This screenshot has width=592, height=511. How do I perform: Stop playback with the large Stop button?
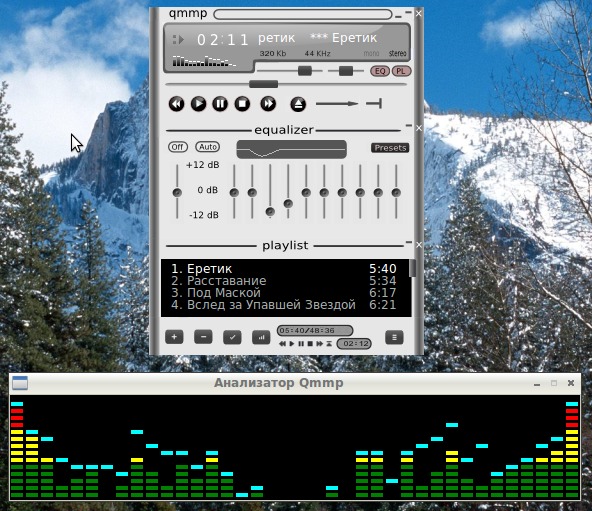point(242,104)
